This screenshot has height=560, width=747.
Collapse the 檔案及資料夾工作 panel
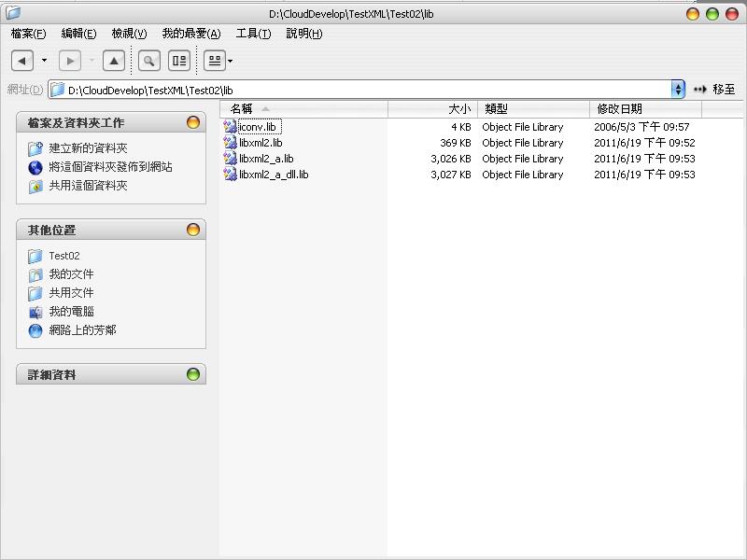tap(192, 121)
